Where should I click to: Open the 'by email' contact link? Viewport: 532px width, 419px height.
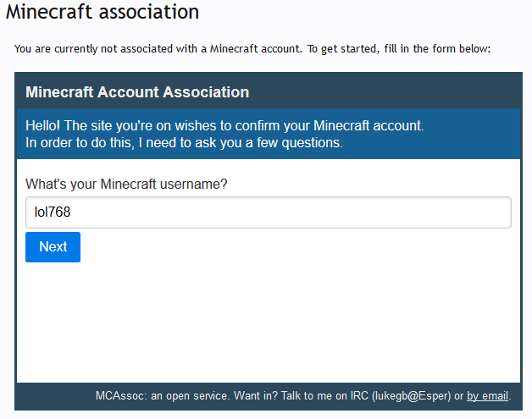click(x=487, y=395)
